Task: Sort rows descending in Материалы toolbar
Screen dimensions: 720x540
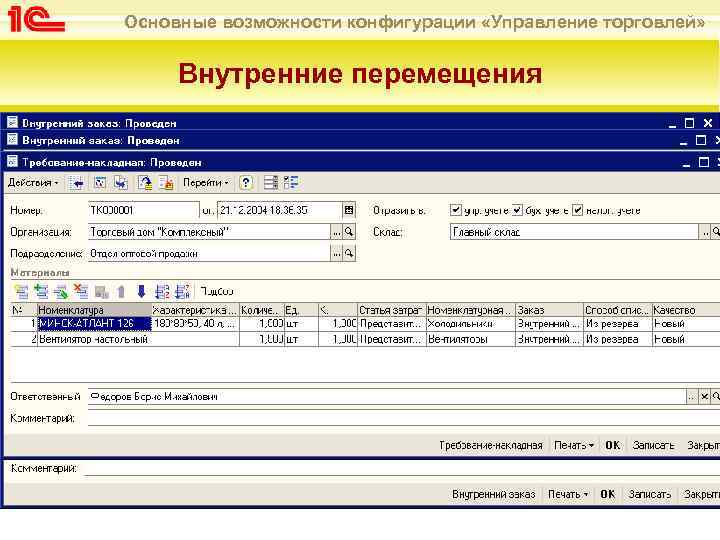Action: click(182, 292)
